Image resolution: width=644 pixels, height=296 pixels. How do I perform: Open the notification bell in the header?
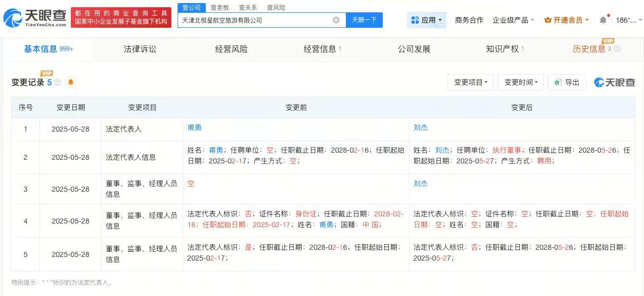coord(603,20)
